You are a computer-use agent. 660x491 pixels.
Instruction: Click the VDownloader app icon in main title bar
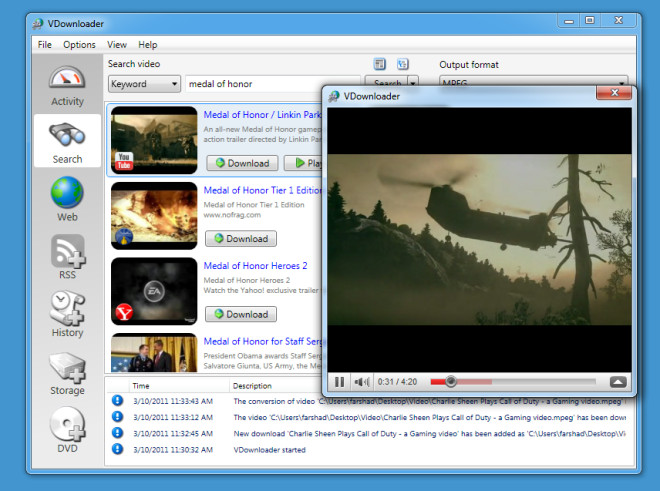click(38, 24)
